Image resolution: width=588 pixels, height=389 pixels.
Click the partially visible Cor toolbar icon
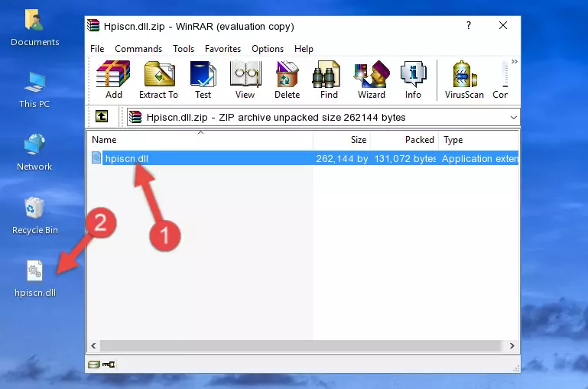[x=501, y=79]
